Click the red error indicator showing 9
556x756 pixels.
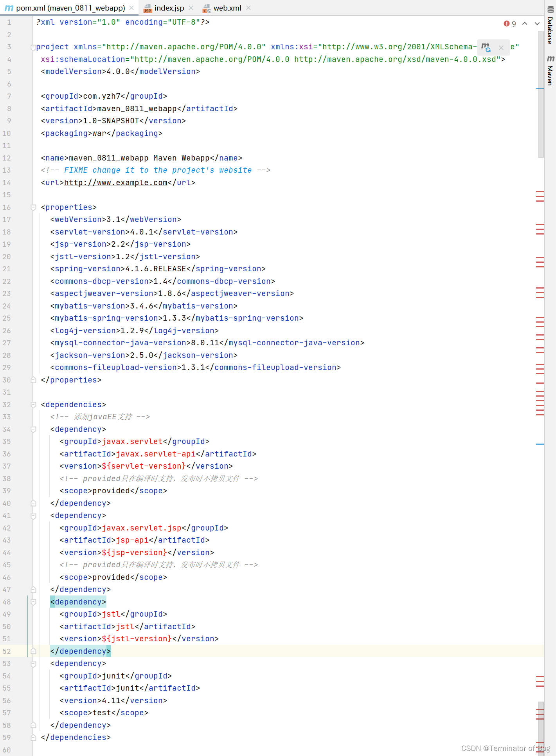coord(510,23)
